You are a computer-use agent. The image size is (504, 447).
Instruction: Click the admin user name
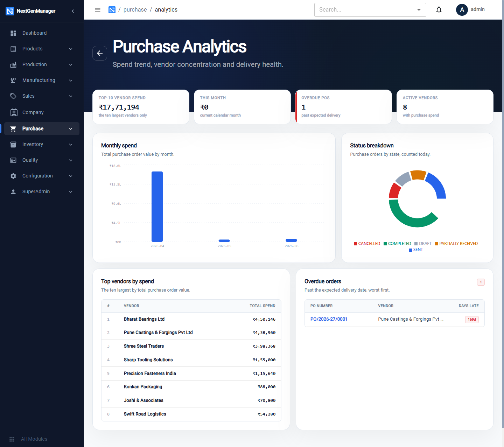(x=478, y=9)
